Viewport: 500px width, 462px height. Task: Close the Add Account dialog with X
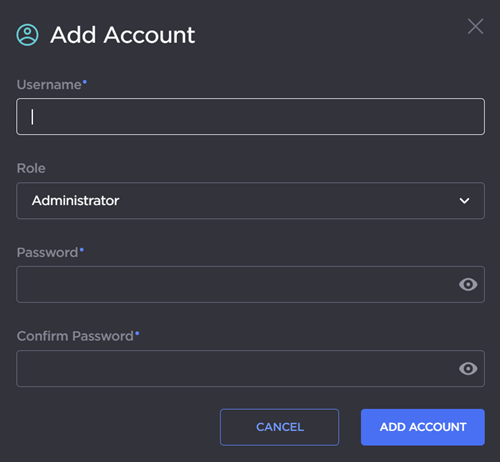point(475,26)
